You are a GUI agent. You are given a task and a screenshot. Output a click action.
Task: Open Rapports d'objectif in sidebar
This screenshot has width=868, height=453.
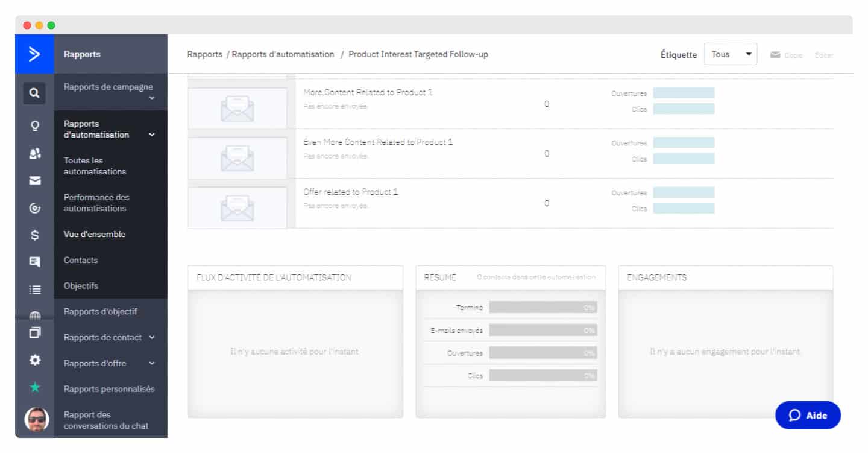pos(101,311)
